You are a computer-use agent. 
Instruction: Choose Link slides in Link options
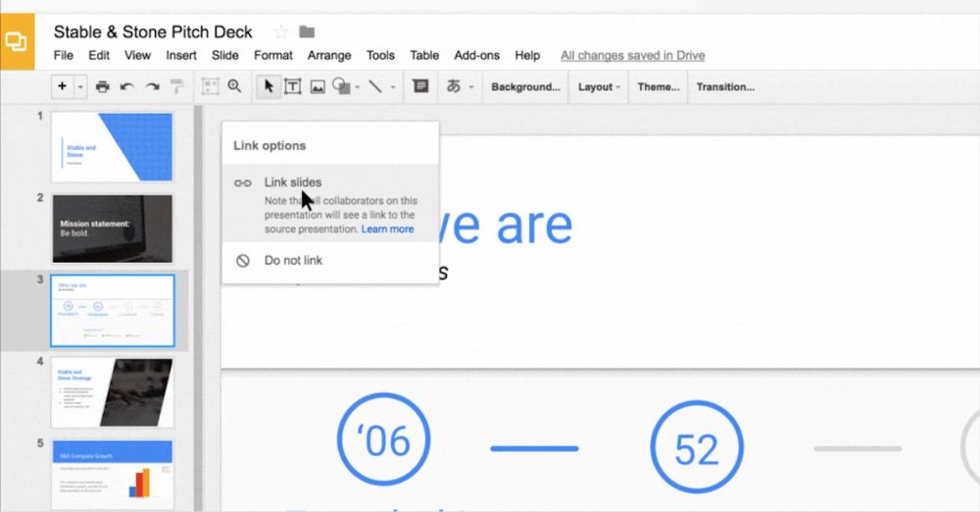[x=293, y=182]
